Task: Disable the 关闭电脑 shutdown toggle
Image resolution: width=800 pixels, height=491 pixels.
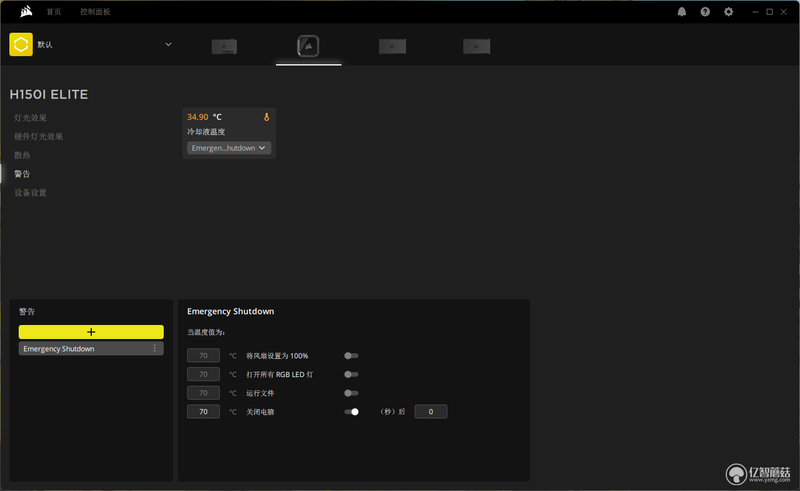Action: tap(351, 412)
